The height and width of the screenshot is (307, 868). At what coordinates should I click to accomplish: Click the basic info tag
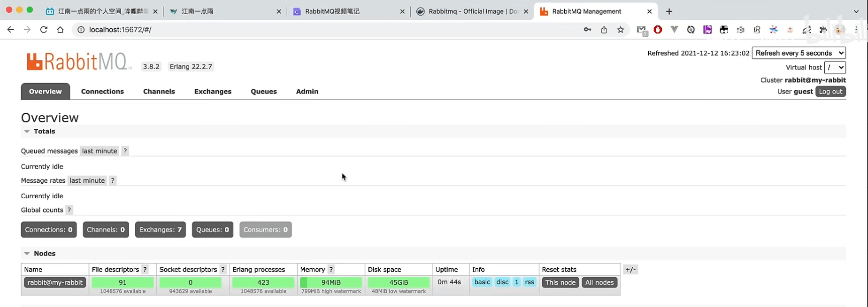(482, 282)
